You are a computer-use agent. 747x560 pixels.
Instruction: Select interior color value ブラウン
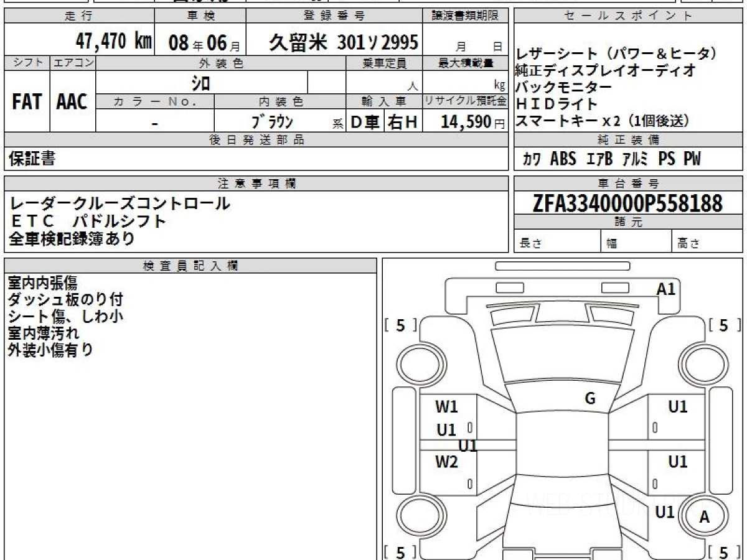point(272,122)
